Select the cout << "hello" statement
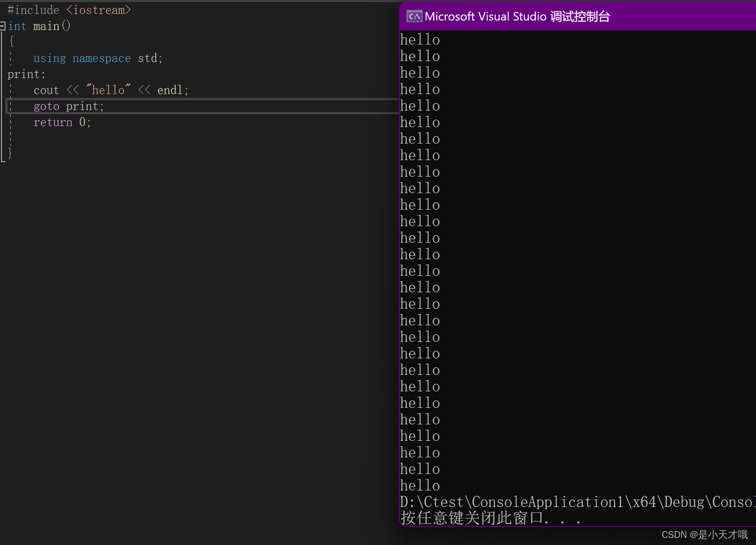 110,90
